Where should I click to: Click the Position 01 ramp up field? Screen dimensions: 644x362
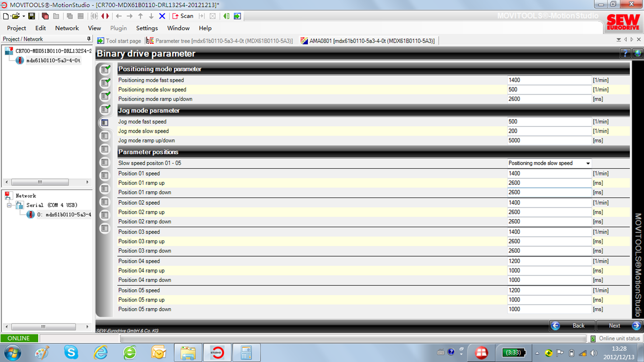(x=549, y=183)
